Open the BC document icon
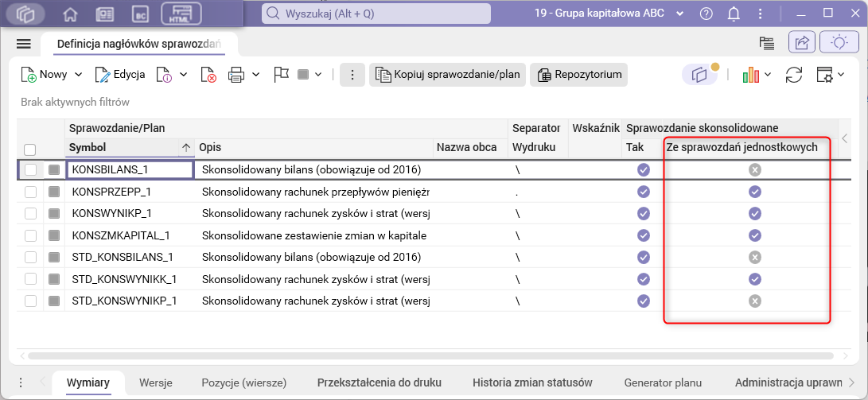 click(141, 14)
